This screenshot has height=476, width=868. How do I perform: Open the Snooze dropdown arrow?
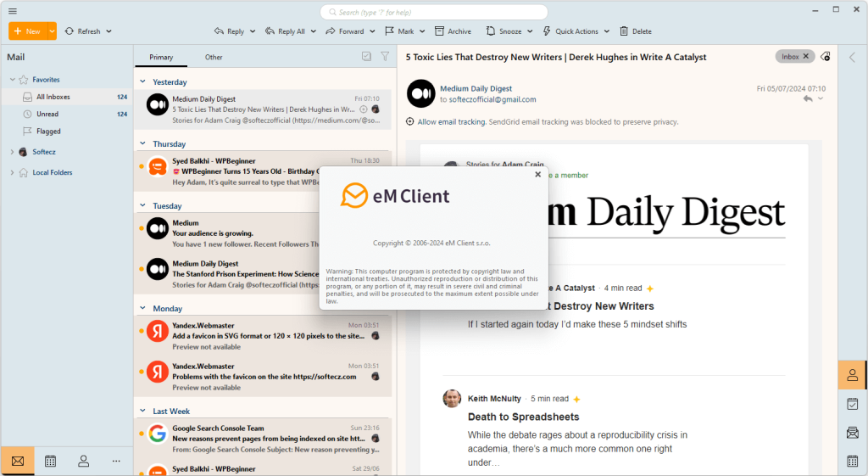[x=530, y=31]
